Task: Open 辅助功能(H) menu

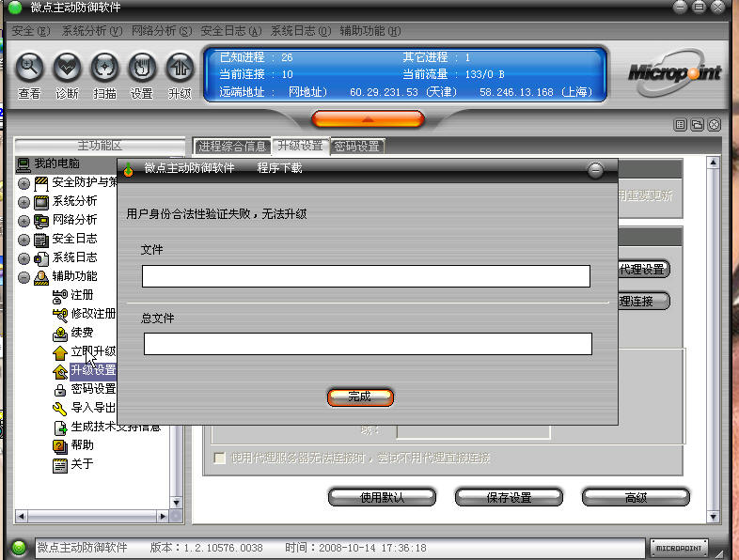Action: pos(370,31)
